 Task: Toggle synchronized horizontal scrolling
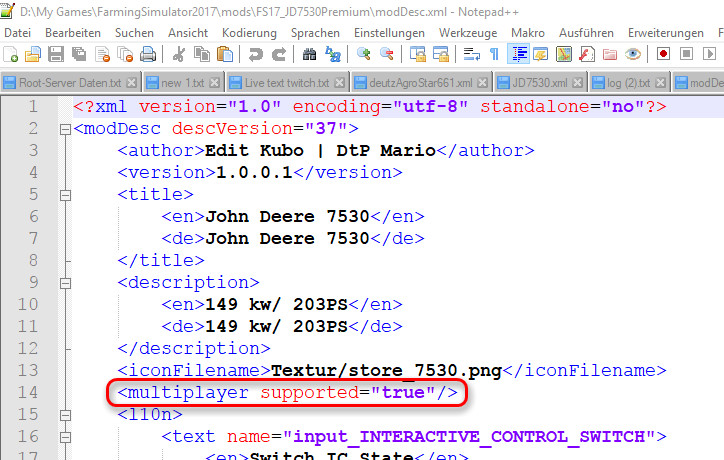point(440,54)
